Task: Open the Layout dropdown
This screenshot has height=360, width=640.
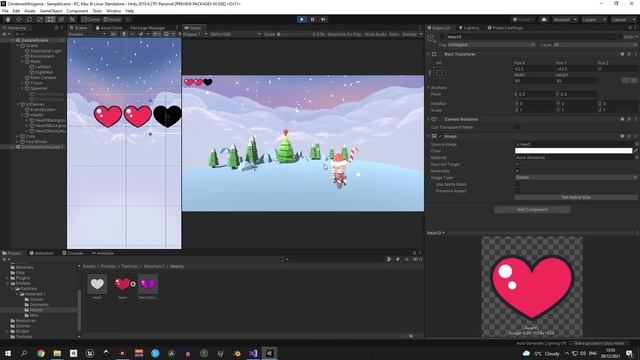Action: tap(623, 20)
